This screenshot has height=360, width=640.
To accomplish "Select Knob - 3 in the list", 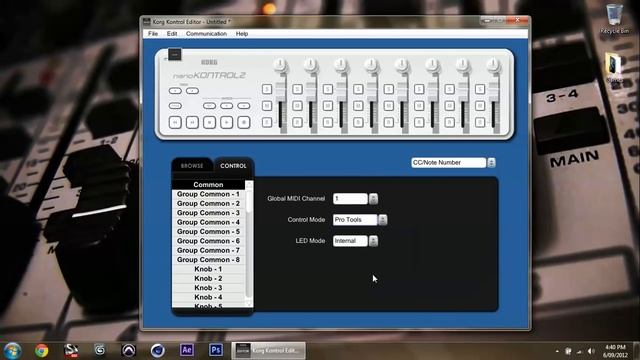I will click(x=208, y=288).
